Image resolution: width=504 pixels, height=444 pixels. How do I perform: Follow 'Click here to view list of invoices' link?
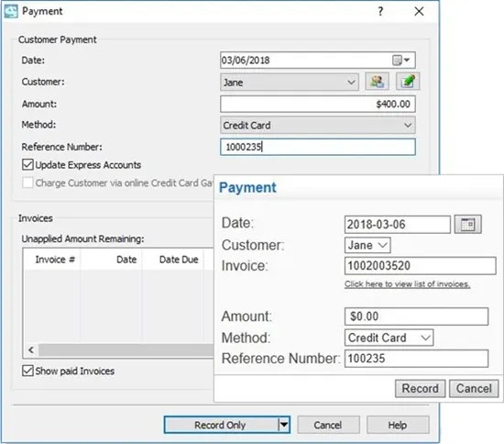pos(407,284)
